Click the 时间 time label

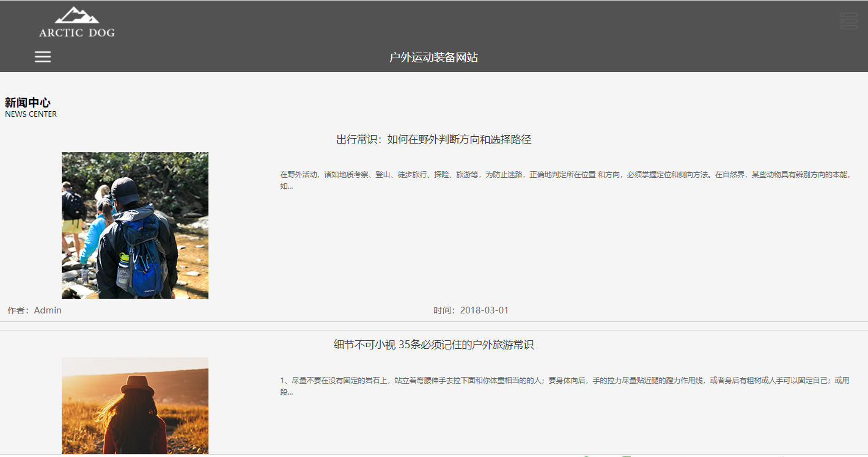pyautogui.click(x=446, y=310)
